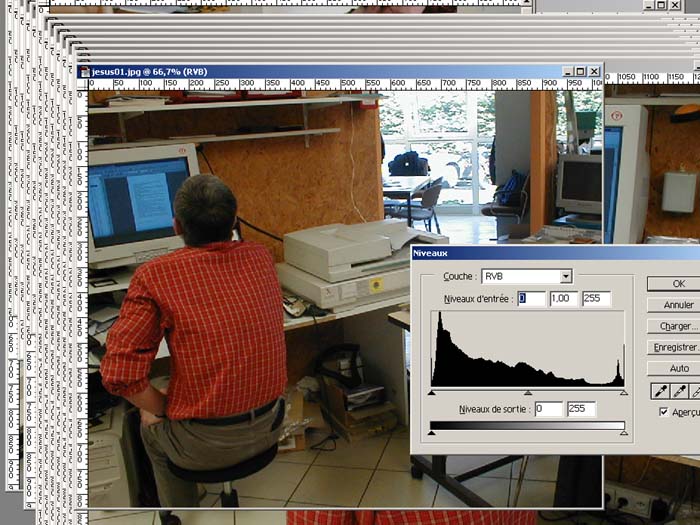Click the Niveaux de sortie field showing 0
Screen dimensions: 700x525
pos(549,409)
